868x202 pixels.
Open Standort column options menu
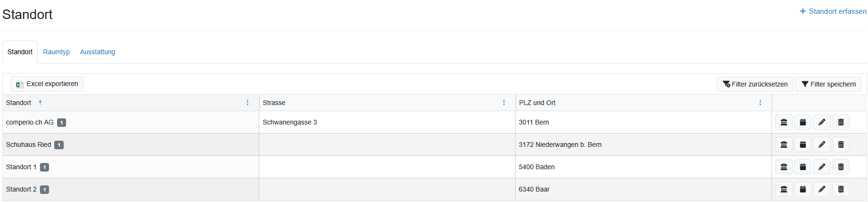(247, 103)
